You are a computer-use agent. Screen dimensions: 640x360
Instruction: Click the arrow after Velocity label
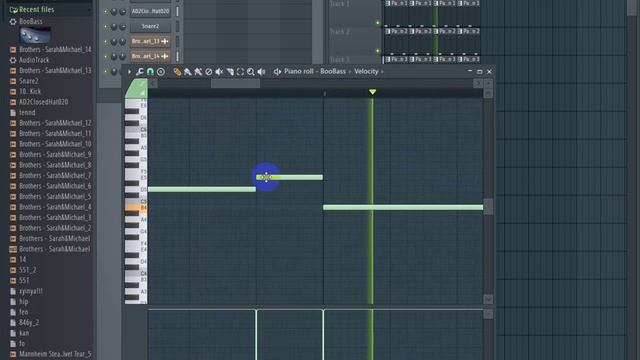[x=382, y=72]
